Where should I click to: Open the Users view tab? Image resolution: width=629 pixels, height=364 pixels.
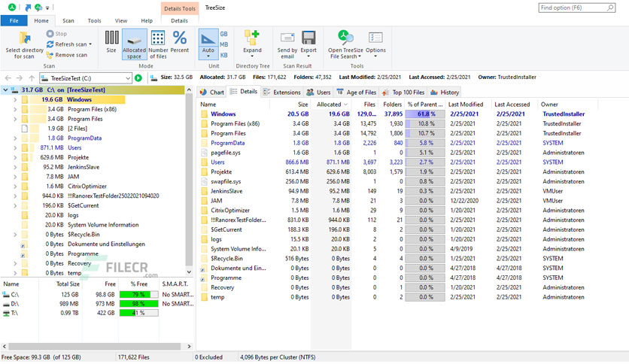tap(318, 93)
